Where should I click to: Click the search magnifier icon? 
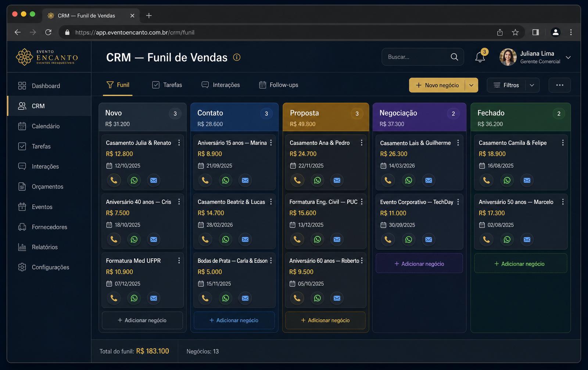pos(454,57)
